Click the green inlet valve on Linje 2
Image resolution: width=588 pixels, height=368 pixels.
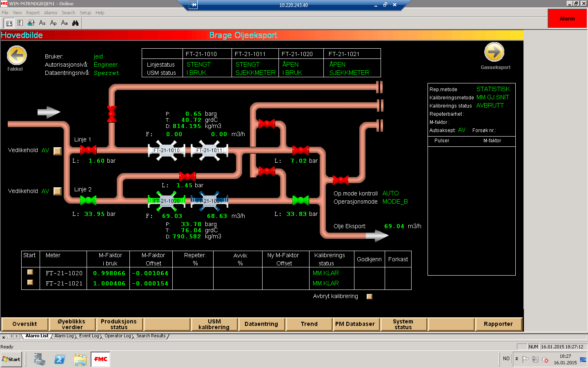(88, 200)
